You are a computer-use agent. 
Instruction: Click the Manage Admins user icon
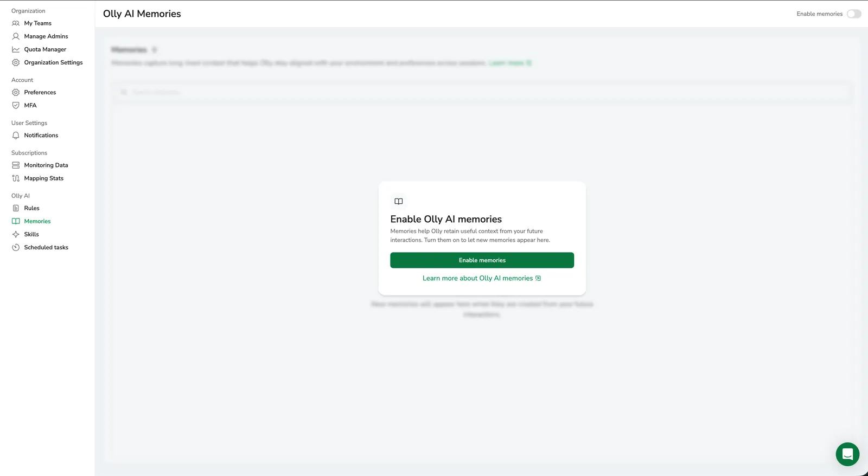coord(16,36)
